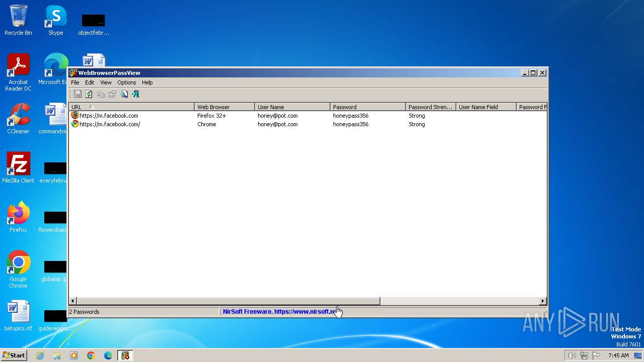Click the Exit door toolbar icon
Screen dimensions: 644x362
[x=135, y=94]
